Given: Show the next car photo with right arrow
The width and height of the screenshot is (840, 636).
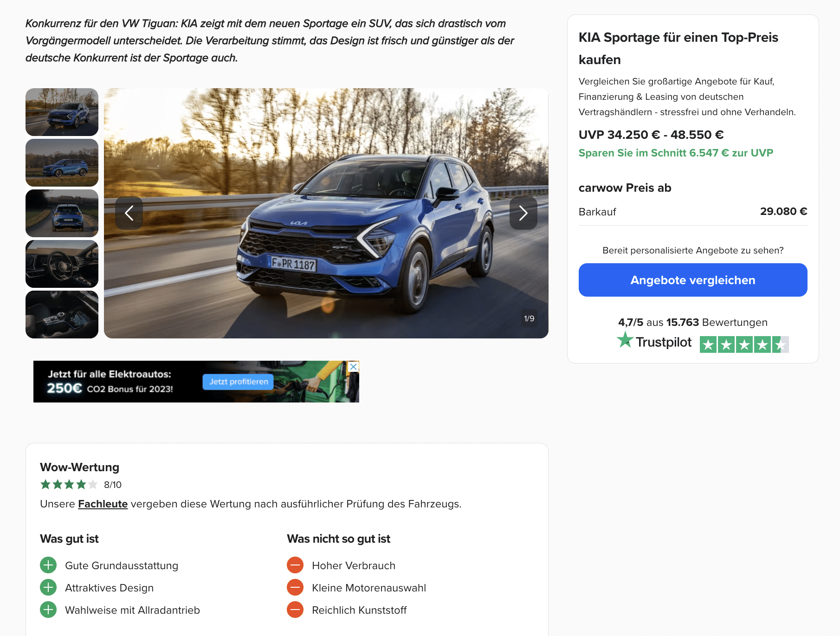Looking at the screenshot, I should tap(523, 213).
